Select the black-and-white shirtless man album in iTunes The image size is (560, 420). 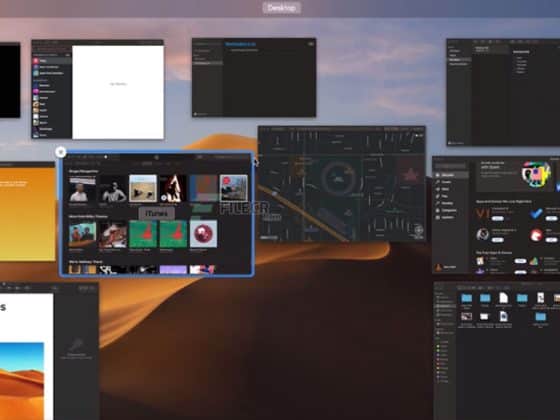coord(112,189)
